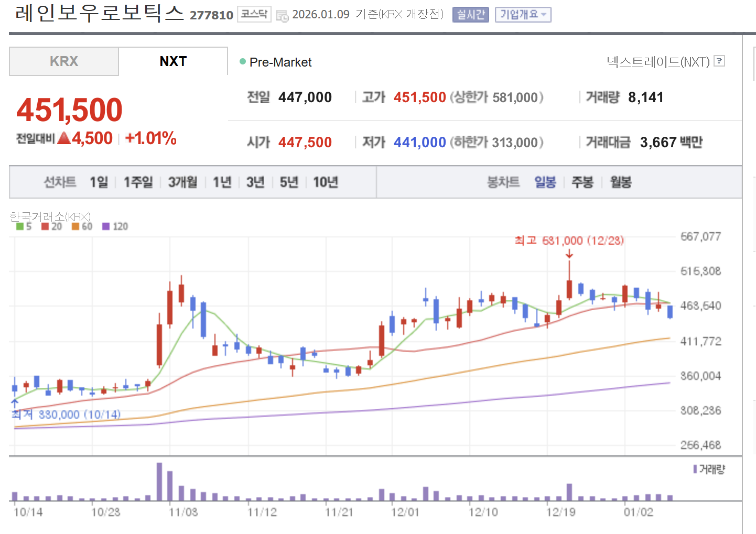Select the 1년 line chart period
This screenshot has height=534, width=756.
[x=222, y=182]
